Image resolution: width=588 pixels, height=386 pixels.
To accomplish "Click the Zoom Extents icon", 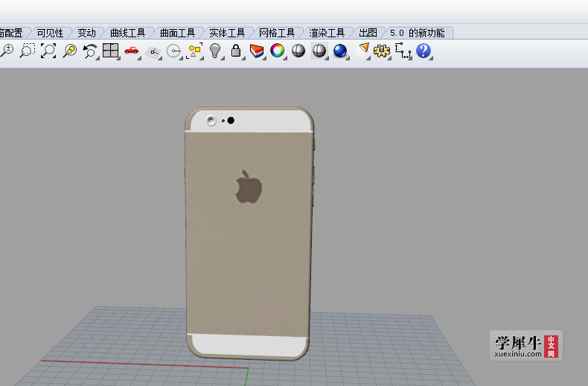I will pos(48,51).
